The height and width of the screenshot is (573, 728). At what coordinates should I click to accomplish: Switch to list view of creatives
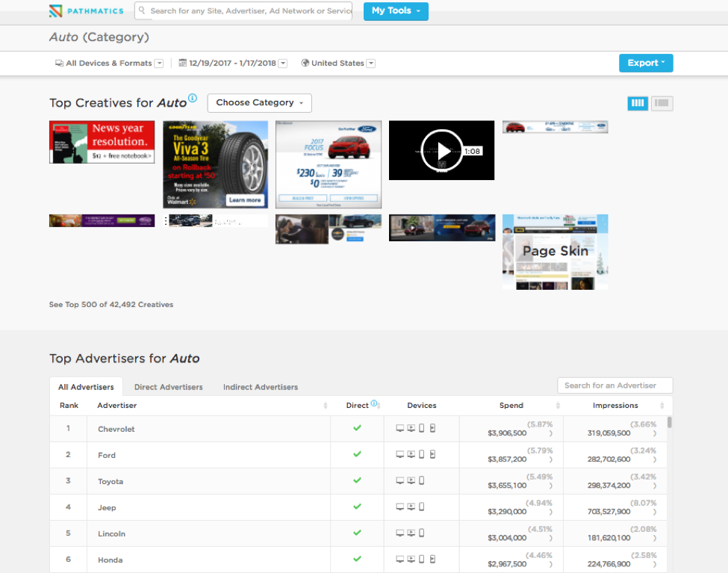(x=662, y=103)
